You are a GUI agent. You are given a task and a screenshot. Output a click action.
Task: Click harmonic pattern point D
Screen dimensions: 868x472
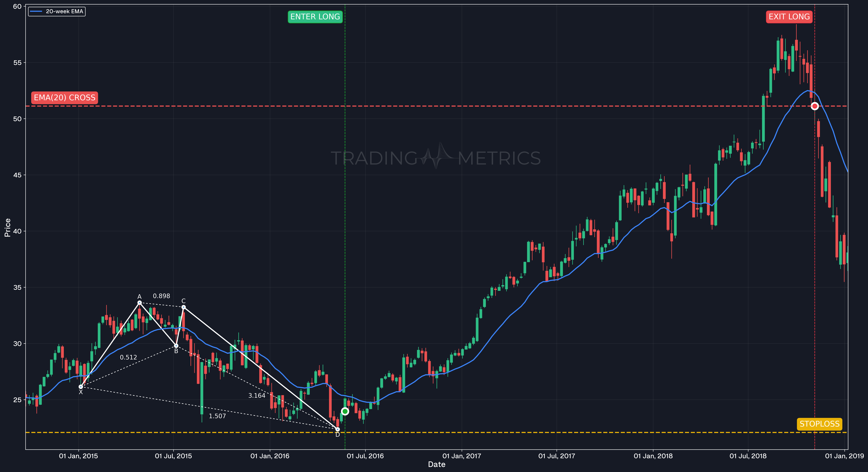337,429
